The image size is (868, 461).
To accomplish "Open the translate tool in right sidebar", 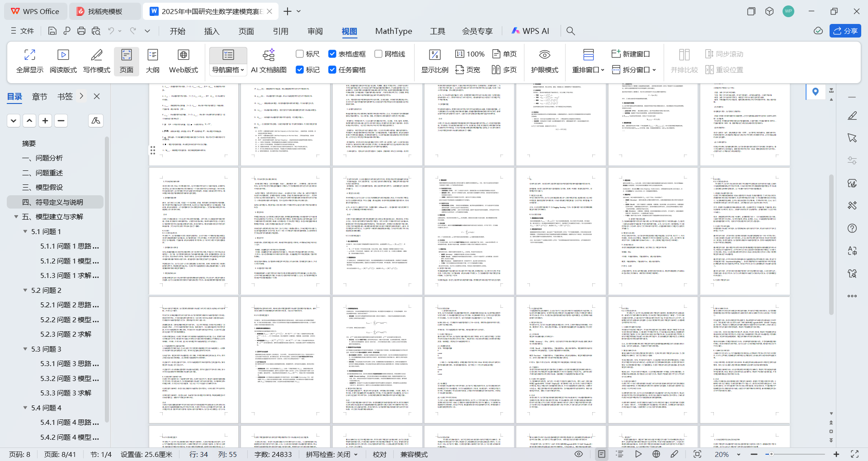I will [852, 251].
